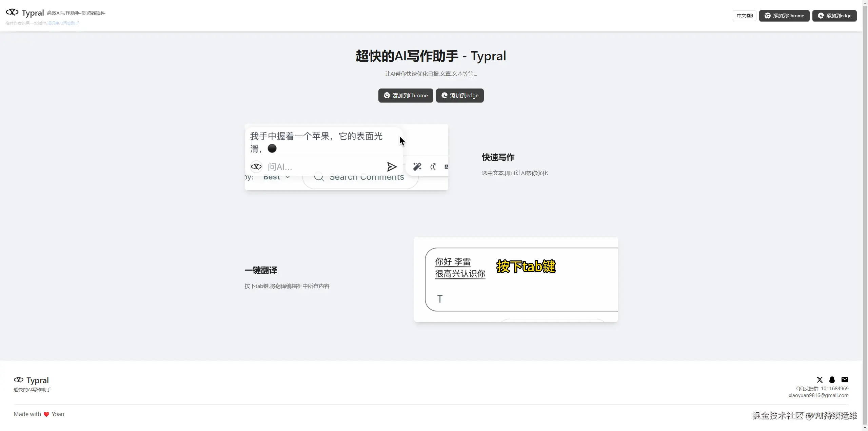
Task: Open the X (Twitter) footer icon
Action: (x=820, y=380)
